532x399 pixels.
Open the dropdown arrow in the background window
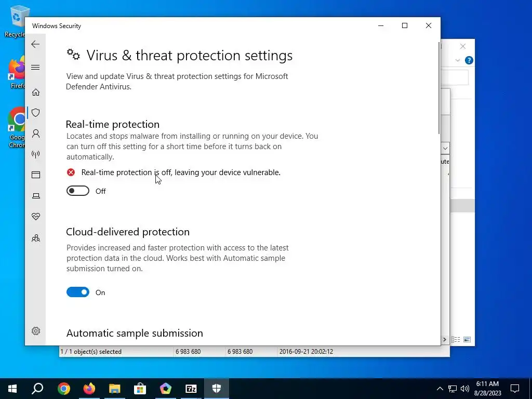pyautogui.click(x=445, y=148)
